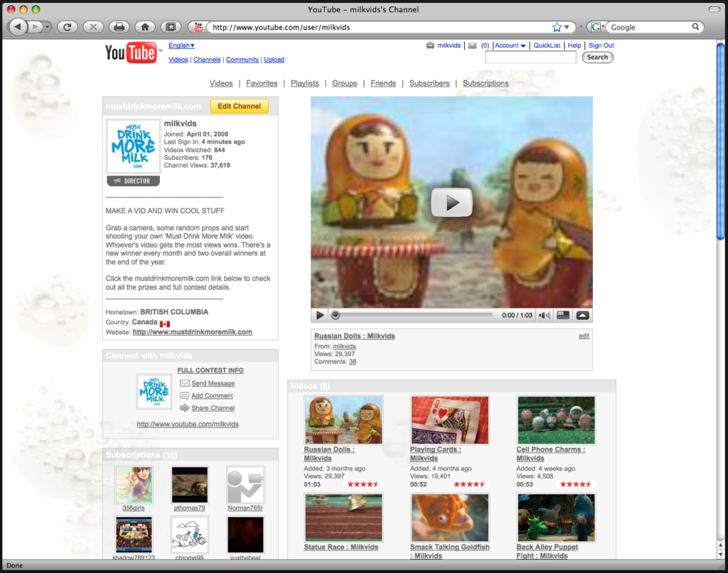
Task: Print the page using printer icon
Action: [119, 27]
